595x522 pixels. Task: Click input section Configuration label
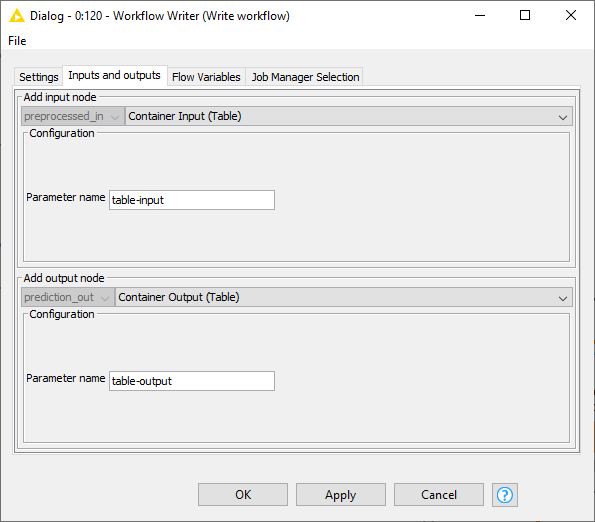click(62, 133)
